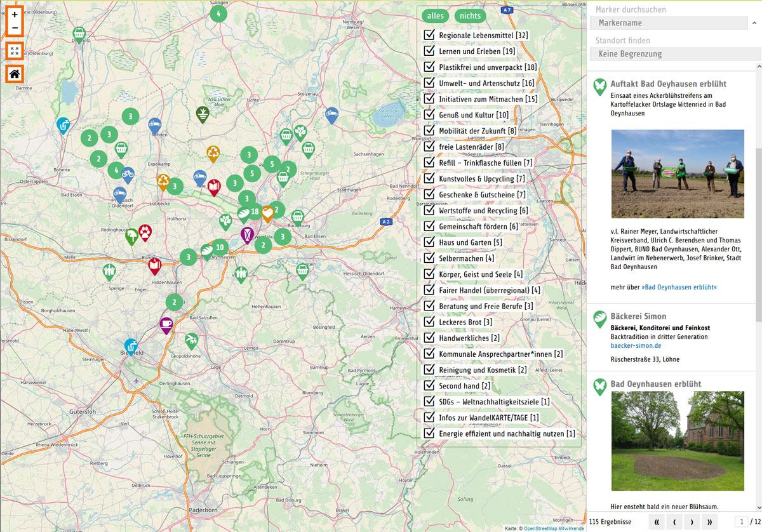Deselect all categories with nichts
762x532 pixels.
point(471,16)
